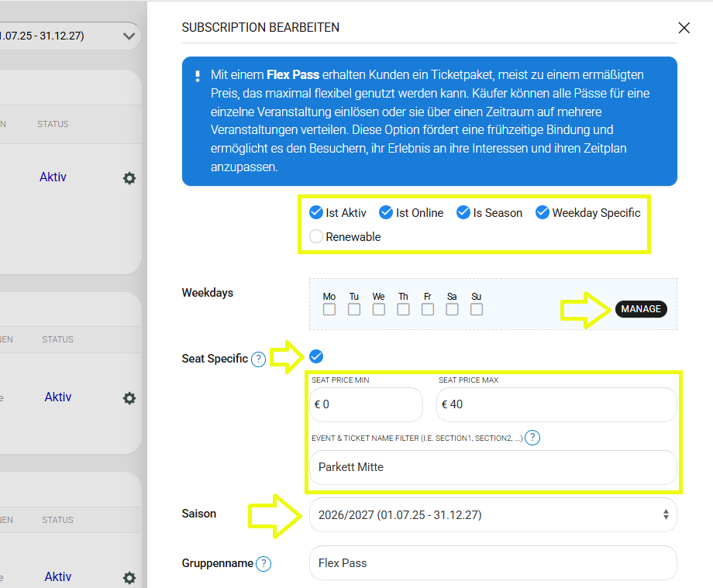This screenshot has height=588, width=713.
Task: Select the Sa weekday checkbox
Action: coord(452,310)
